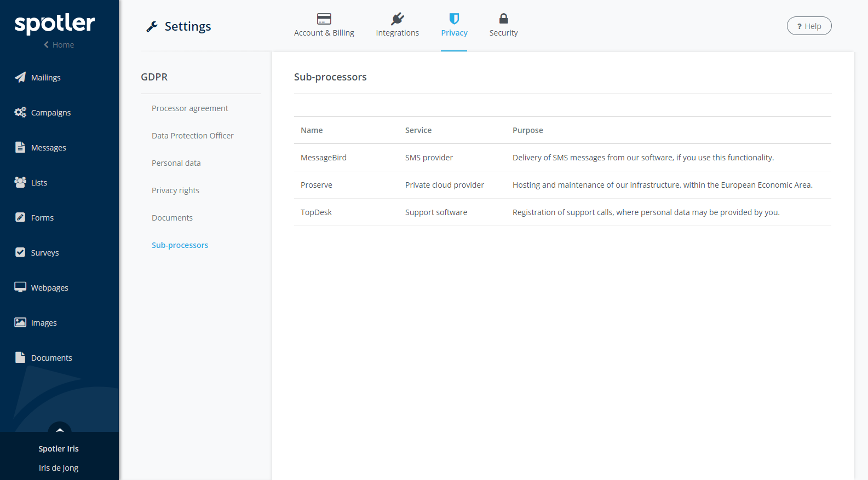
Task: Go to Personal data section
Action: pos(176,163)
